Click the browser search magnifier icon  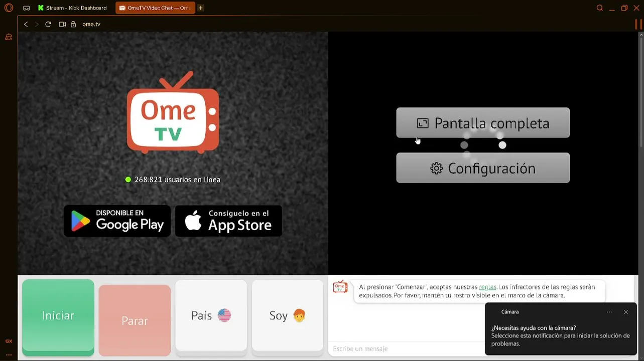pos(600,8)
